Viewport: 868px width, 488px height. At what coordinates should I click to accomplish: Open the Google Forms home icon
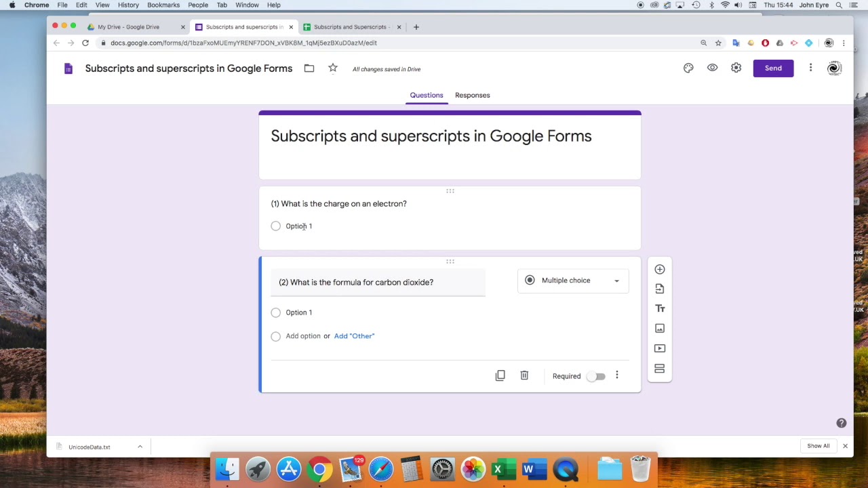click(x=68, y=68)
